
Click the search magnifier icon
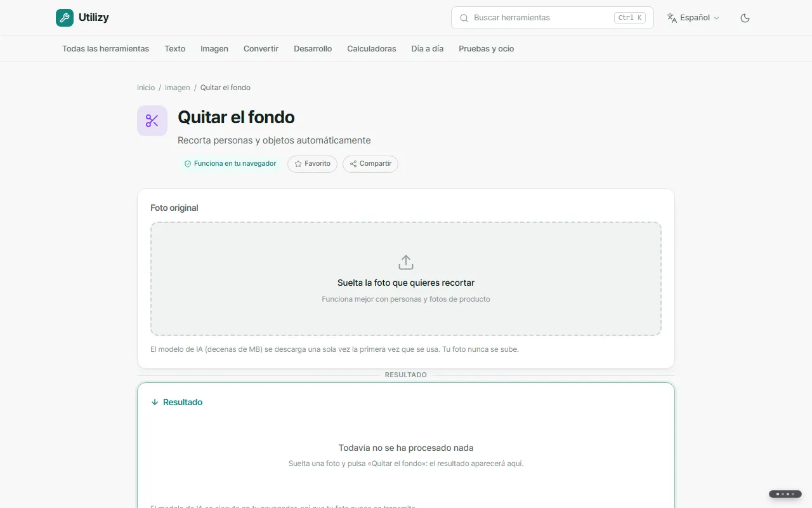pyautogui.click(x=464, y=18)
